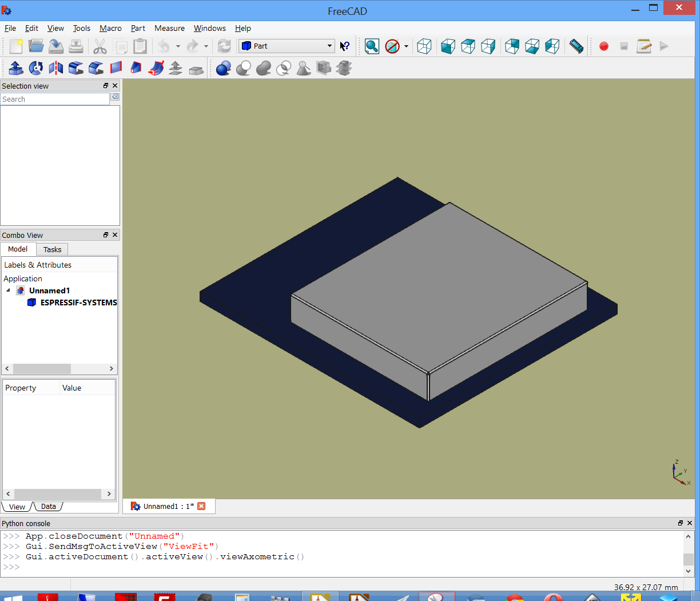Viewport: 700px width, 601px height.
Task: Toggle floating for the Combo View panel
Action: pyautogui.click(x=106, y=235)
